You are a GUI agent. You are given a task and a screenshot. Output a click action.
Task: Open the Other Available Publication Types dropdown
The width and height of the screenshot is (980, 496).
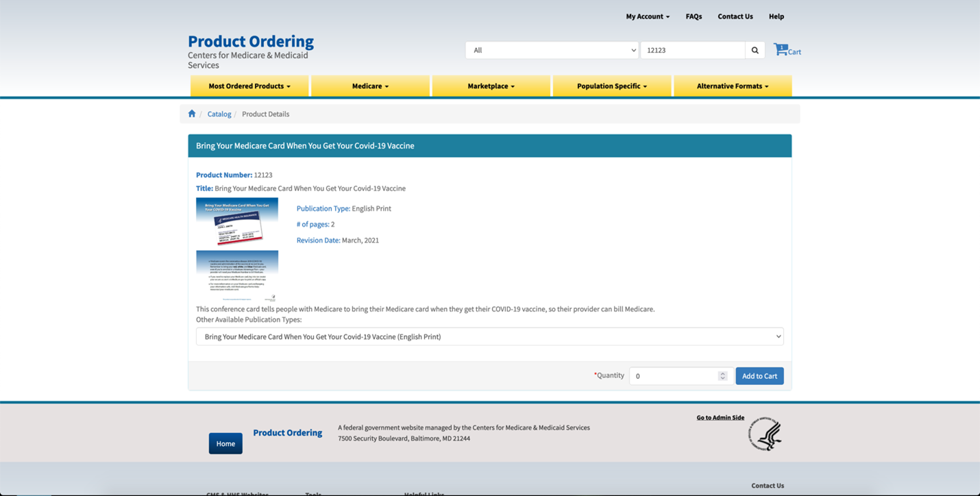coord(489,336)
